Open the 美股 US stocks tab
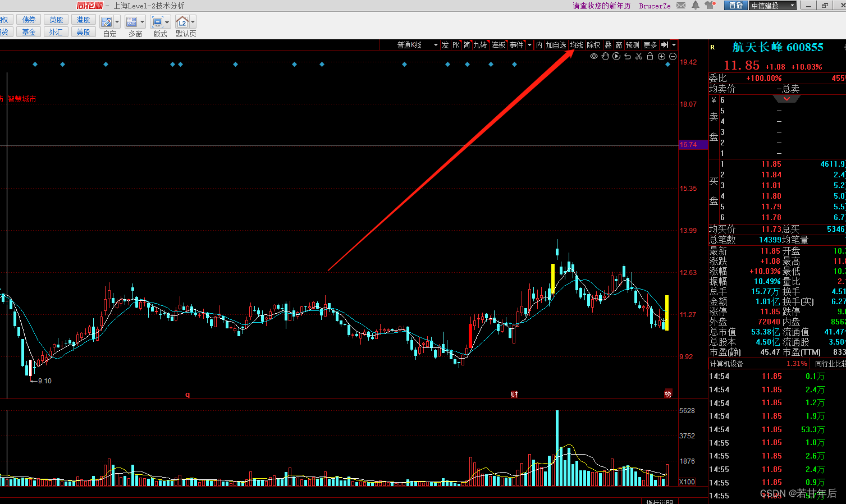The height and width of the screenshot is (504, 846). coord(83,32)
